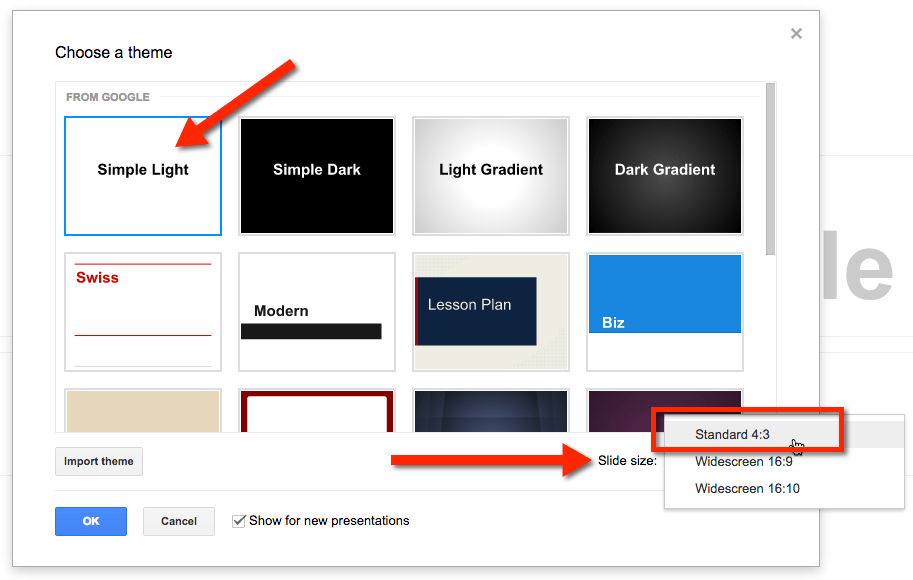Select the Biz theme
This screenshot has width=913, height=580.
pos(665,312)
